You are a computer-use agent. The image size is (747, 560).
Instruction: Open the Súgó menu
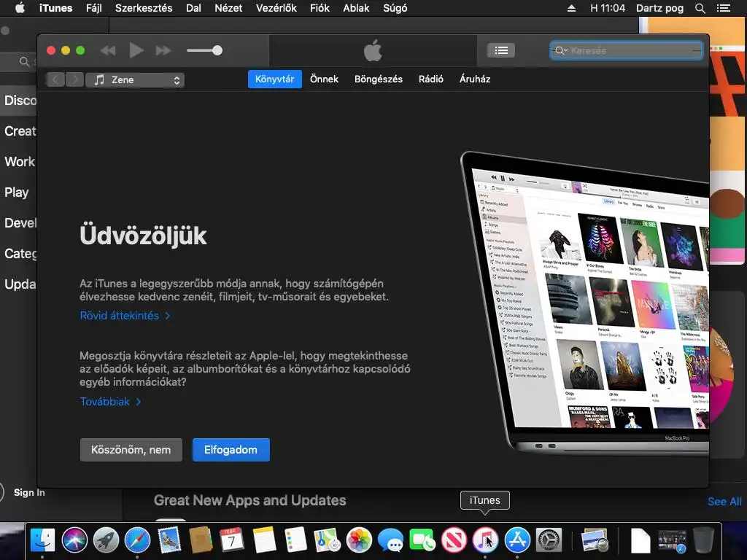(x=395, y=8)
